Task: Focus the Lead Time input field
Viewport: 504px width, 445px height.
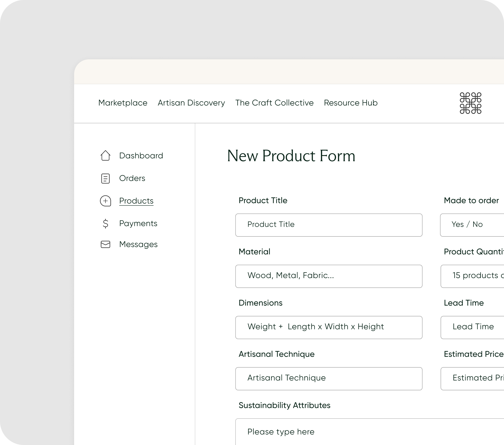Action: (x=472, y=327)
